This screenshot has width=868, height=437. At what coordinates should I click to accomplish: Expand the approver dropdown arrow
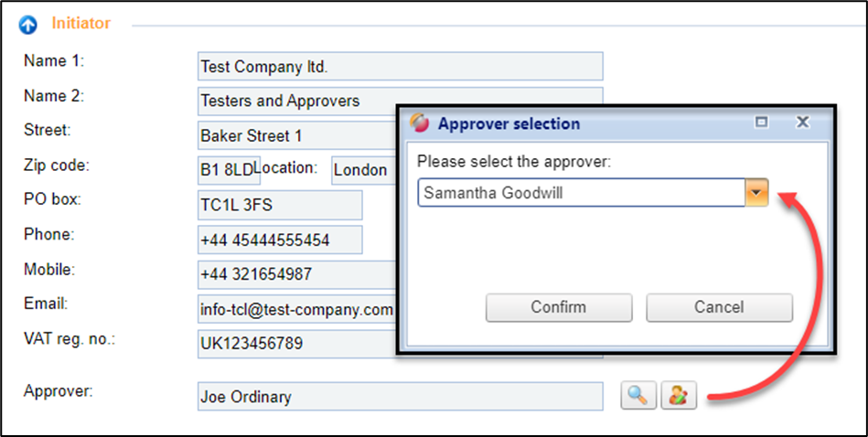757,193
